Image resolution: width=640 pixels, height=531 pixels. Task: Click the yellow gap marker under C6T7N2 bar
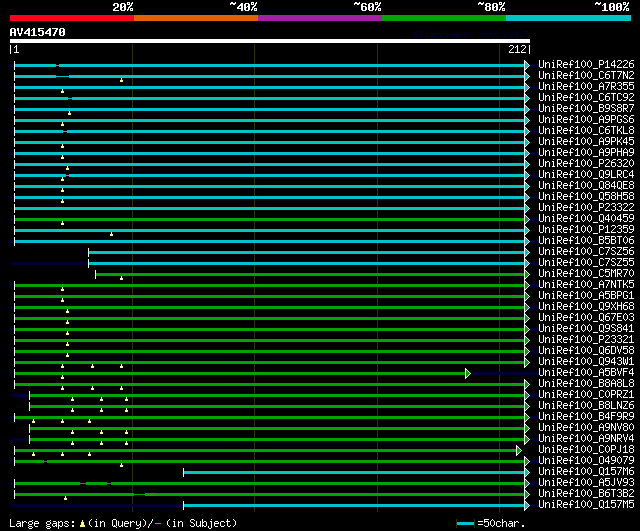click(x=121, y=80)
